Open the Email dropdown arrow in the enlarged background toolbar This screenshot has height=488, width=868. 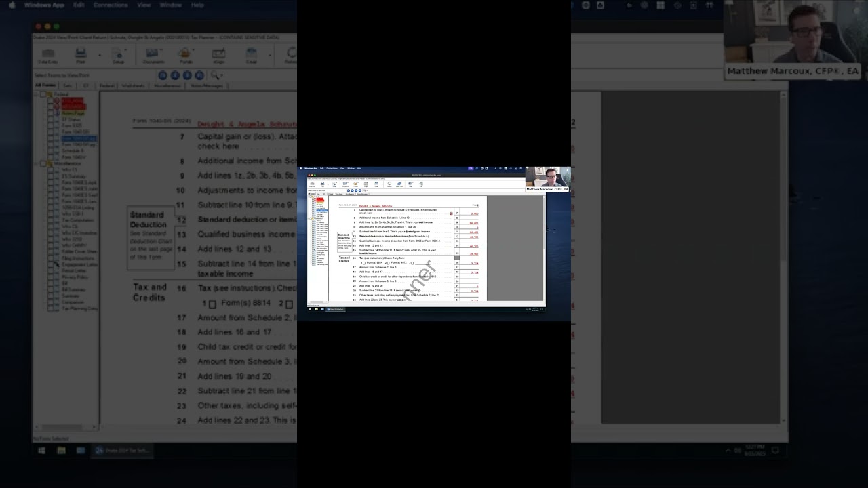[269, 55]
